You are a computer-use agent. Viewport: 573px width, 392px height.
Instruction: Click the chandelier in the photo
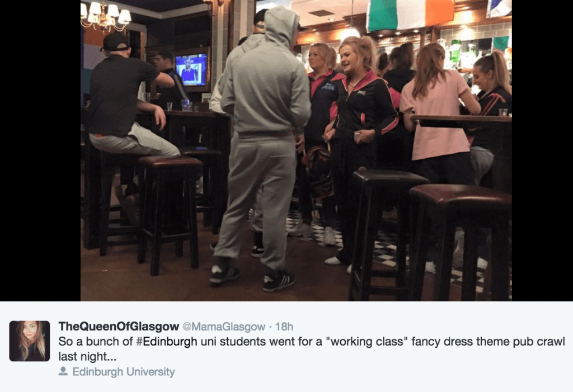106,15
